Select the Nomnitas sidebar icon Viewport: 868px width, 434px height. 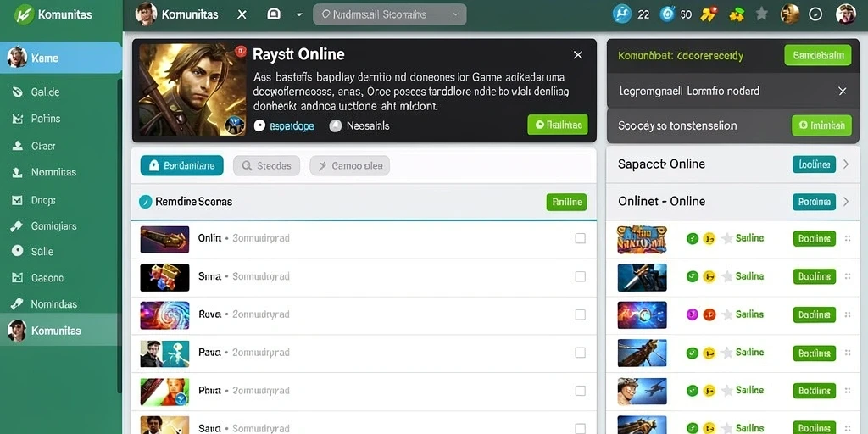[x=18, y=172]
